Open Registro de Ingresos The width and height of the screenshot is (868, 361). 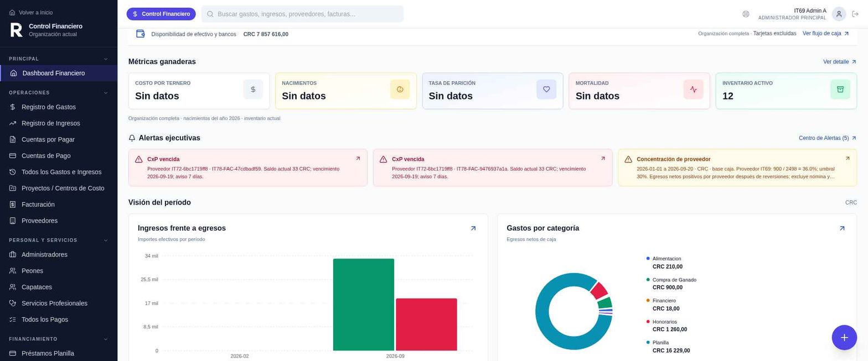pos(59,123)
